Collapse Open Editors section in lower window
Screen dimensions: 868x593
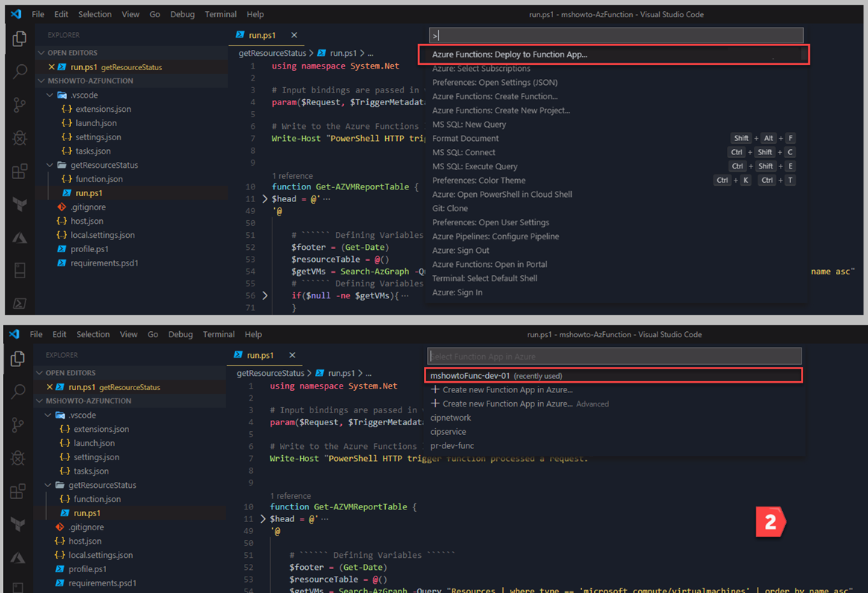coord(40,373)
